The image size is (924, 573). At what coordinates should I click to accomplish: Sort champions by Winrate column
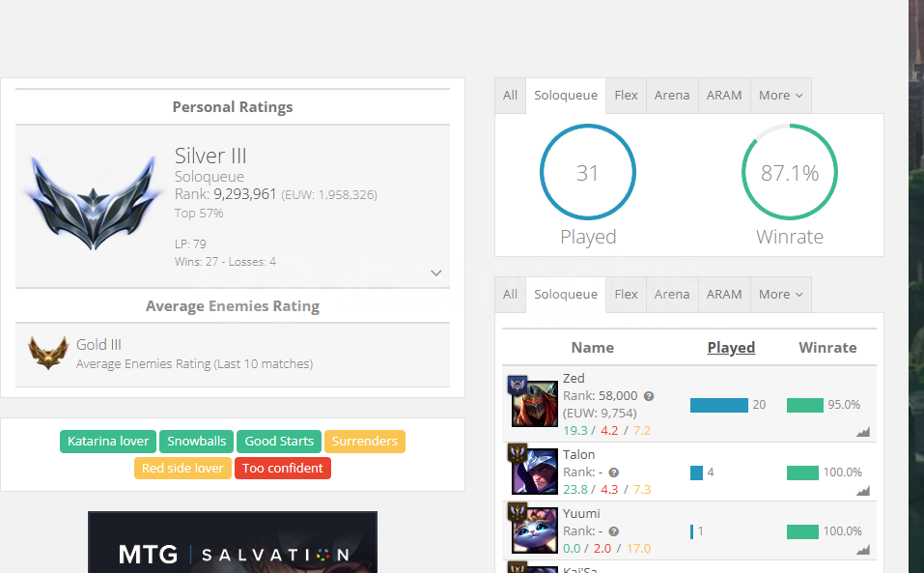pyautogui.click(x=827, y=348)
